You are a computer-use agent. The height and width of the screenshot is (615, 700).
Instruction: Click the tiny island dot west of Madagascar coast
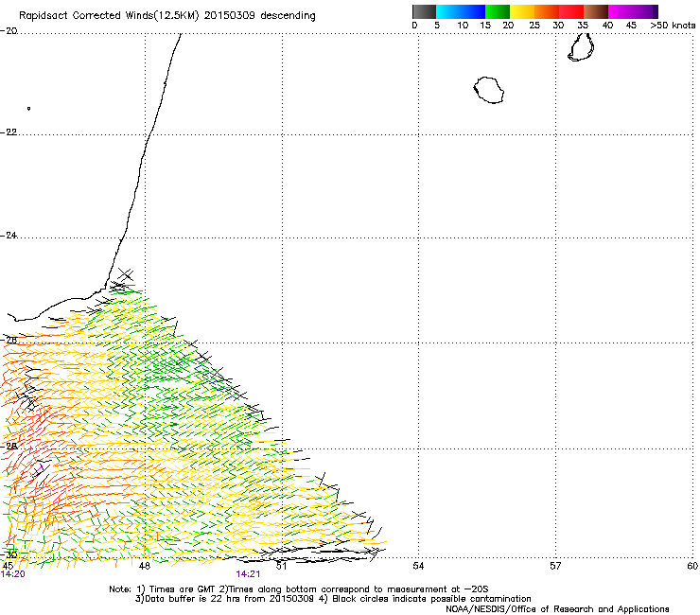pos(28,108)
